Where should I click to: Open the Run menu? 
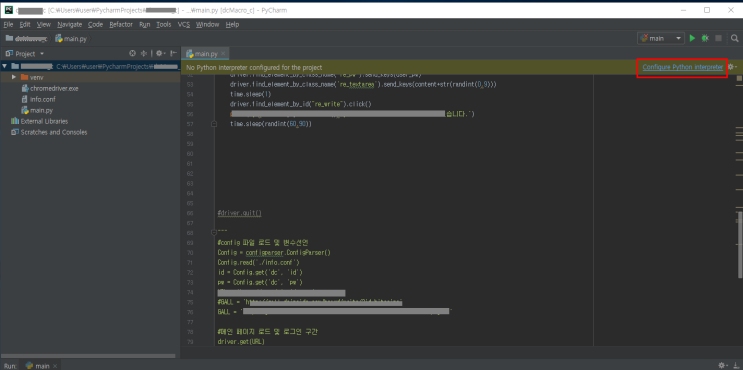[145, 24]
